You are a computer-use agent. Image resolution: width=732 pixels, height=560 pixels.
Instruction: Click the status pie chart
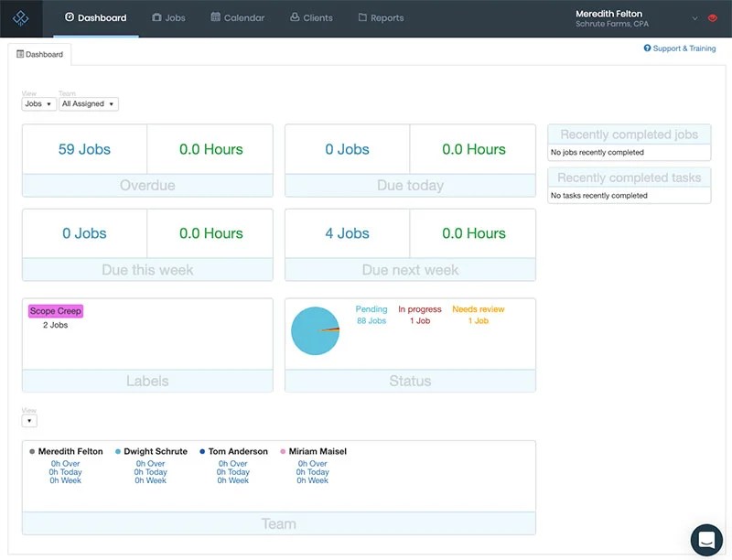pos(315,330)
